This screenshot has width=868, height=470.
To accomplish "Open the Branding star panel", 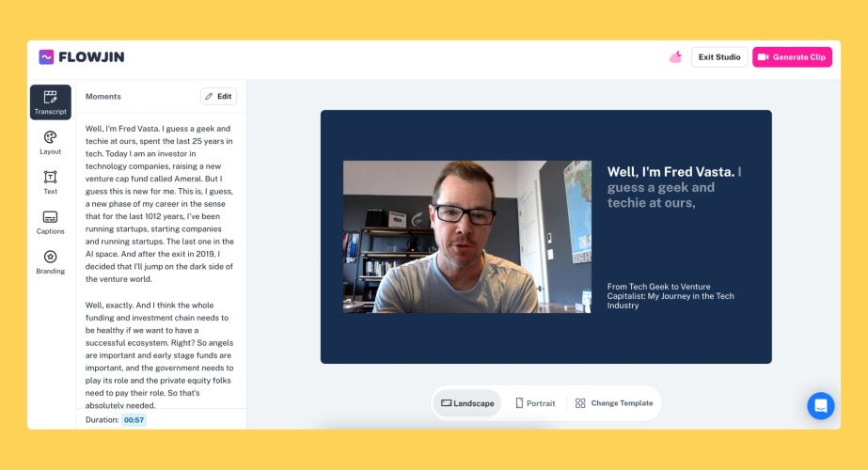I will tap(51, 262).
